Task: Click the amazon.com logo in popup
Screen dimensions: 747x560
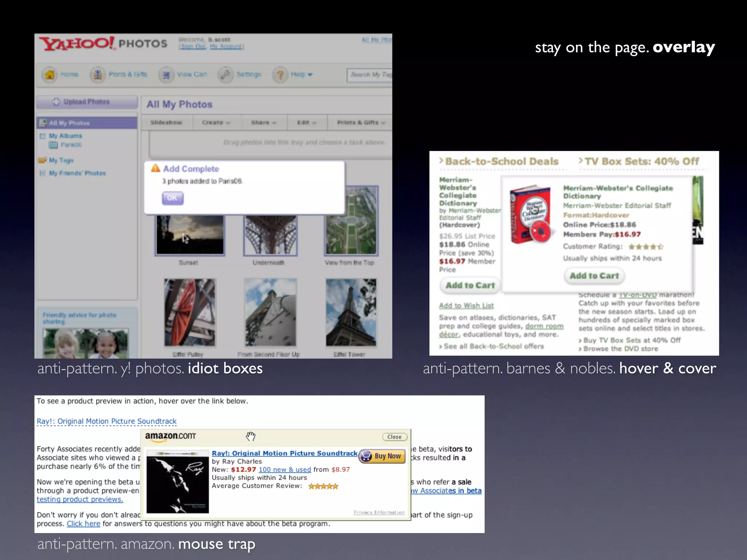Action: tap(170, 436)
